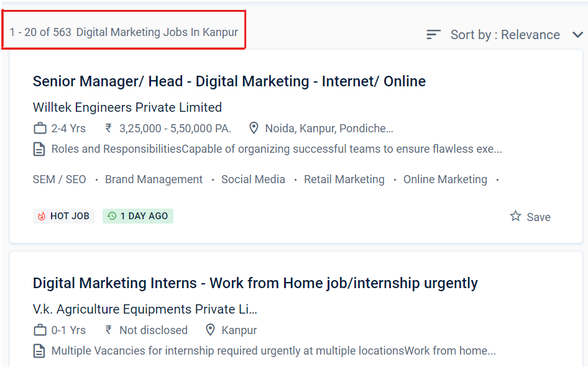Click the job description document icon
This screenshot has height=367, width=588.
(x=39, y=149)
